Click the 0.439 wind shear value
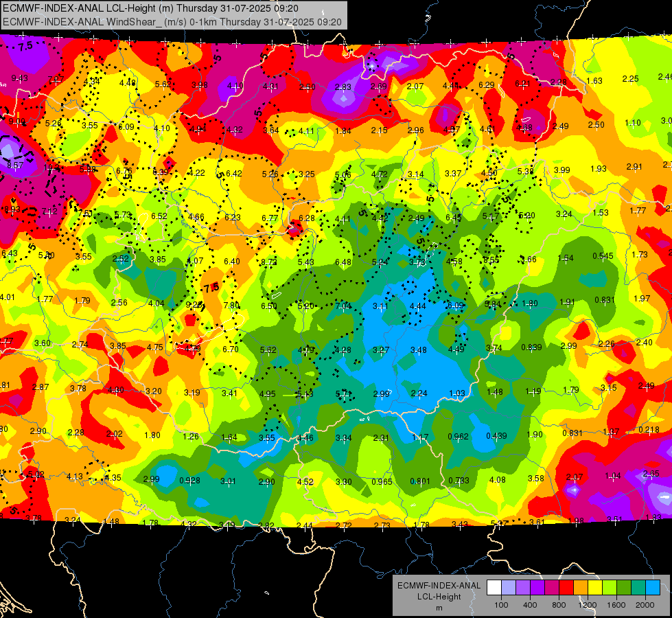672x618 pixels. tap(497, 436)
